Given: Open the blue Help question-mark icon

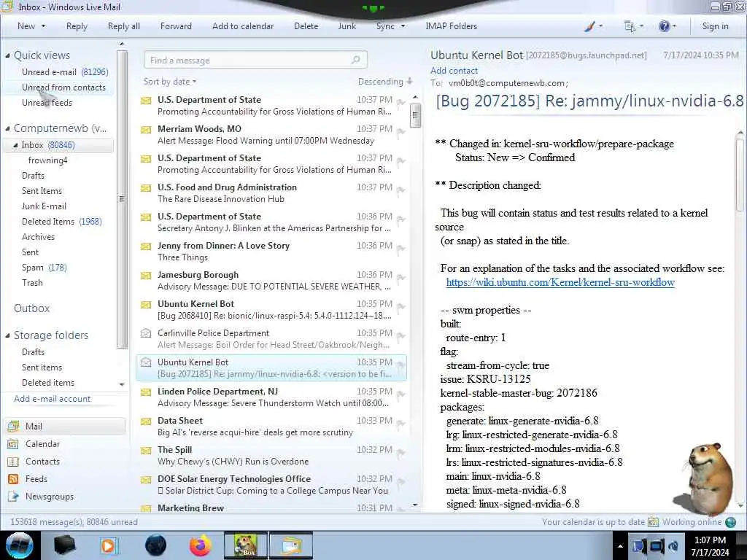Looking at the screenshot, I should [x=664, y=26].
